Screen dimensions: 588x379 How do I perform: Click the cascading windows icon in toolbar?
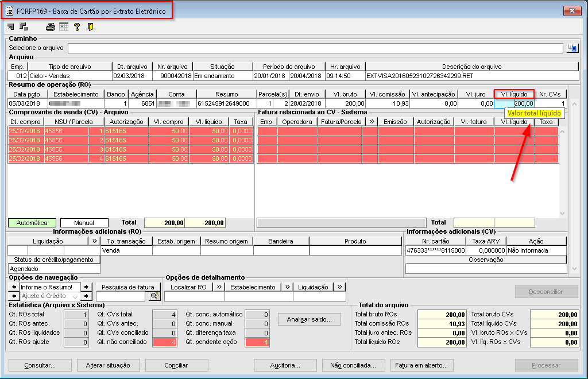(24, 26)
